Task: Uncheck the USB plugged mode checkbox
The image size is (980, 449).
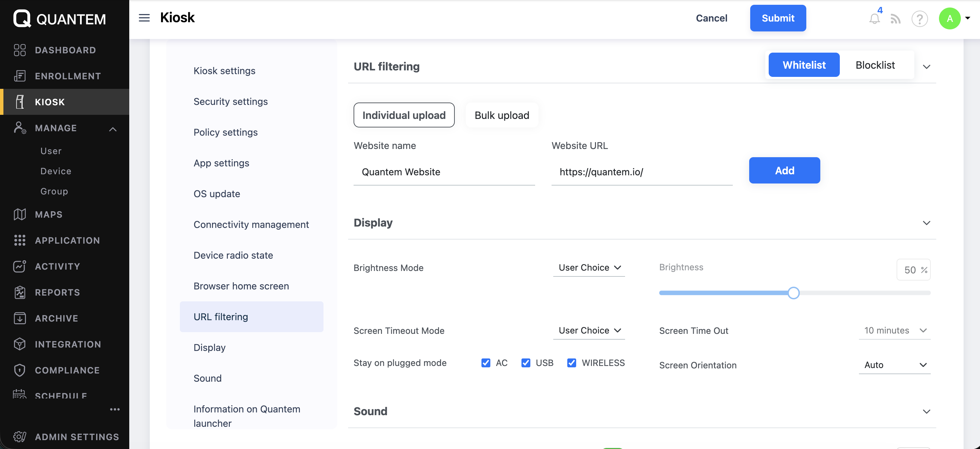Action: coord(525,363)
